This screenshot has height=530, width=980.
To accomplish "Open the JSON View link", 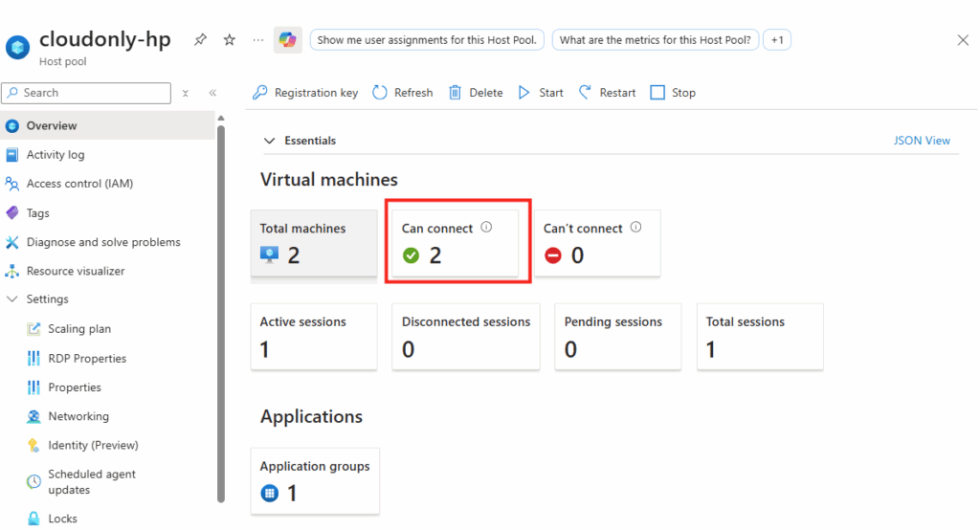I will coord(922,141).
